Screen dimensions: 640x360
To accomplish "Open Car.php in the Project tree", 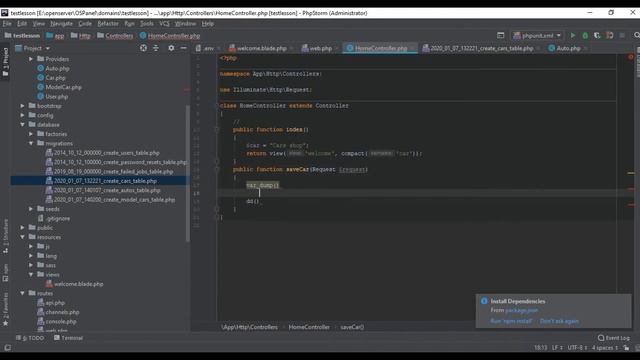I will coord(51,78).
